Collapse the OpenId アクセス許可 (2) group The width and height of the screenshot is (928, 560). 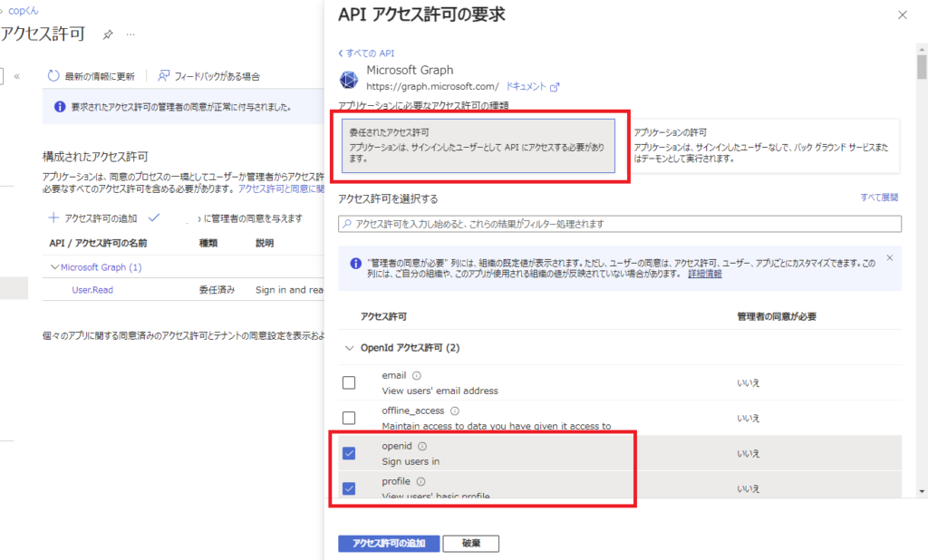pyautogui.click(x=349, y=348)
